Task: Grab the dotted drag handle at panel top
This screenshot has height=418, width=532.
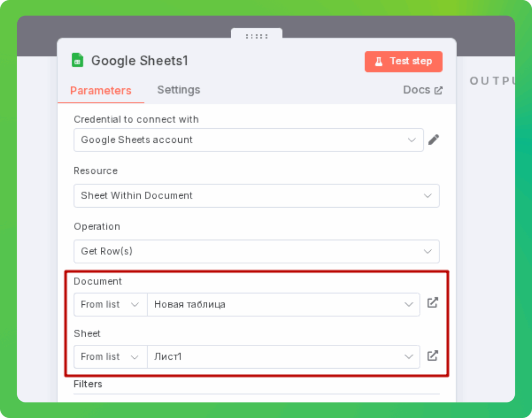Action: click(x=257, y=36)
